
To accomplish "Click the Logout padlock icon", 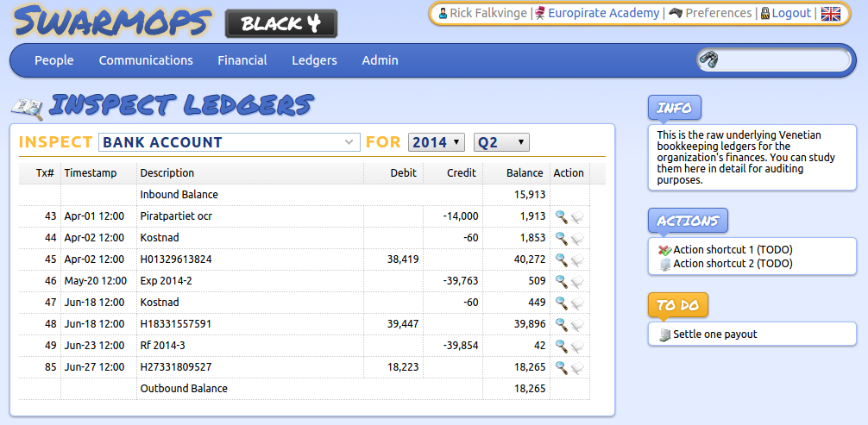I will pos(765,13).
